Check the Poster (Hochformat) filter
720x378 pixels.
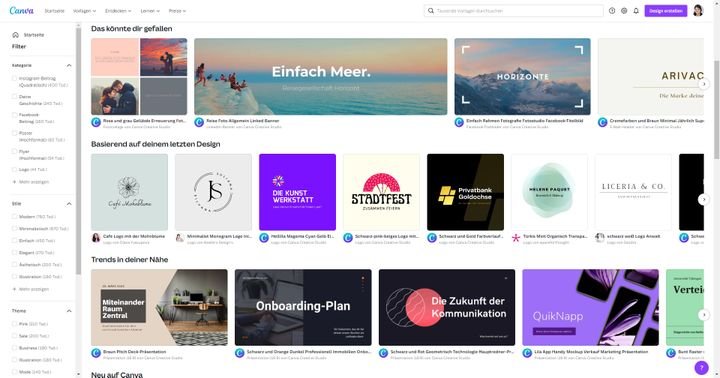14,133
